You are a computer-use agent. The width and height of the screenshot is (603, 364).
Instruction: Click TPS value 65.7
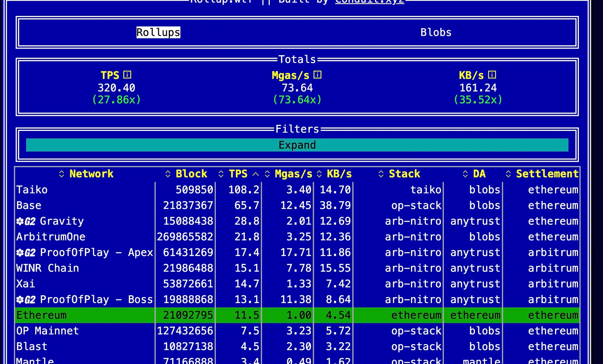point(247,205)
